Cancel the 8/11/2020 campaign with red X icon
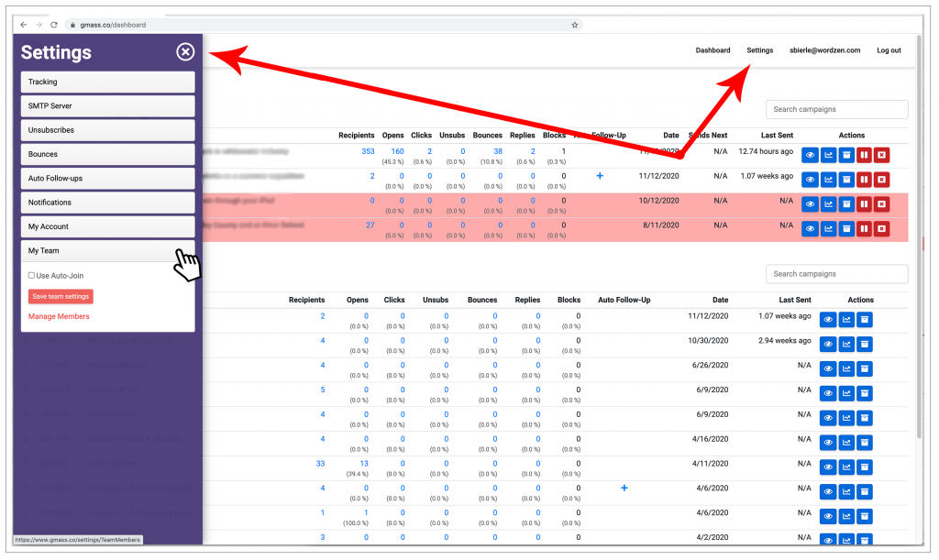939x560 pixels. tap(881, 228)
